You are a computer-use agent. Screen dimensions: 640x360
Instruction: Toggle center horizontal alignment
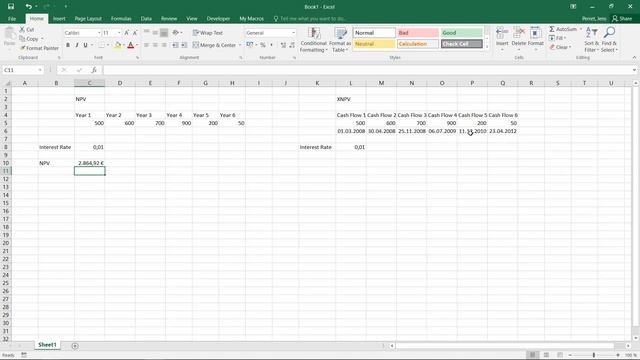[155, 45]
